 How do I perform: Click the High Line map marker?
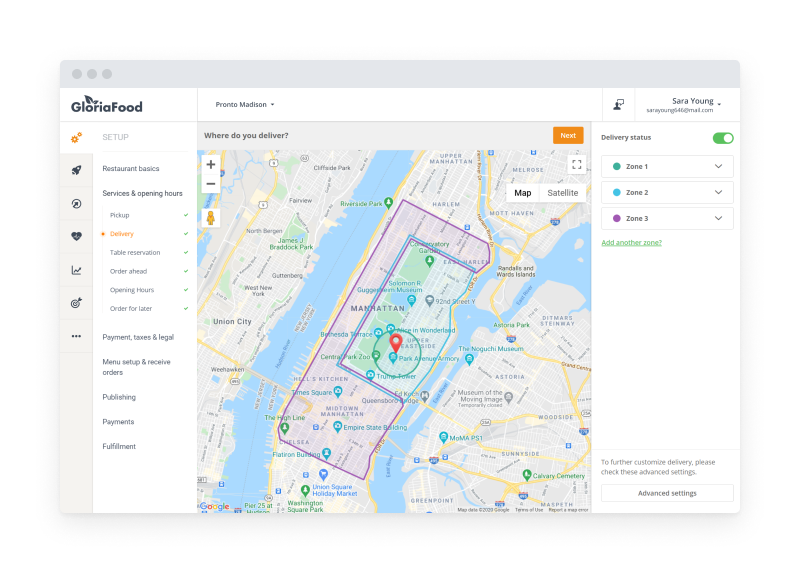[x=285, y=428]
